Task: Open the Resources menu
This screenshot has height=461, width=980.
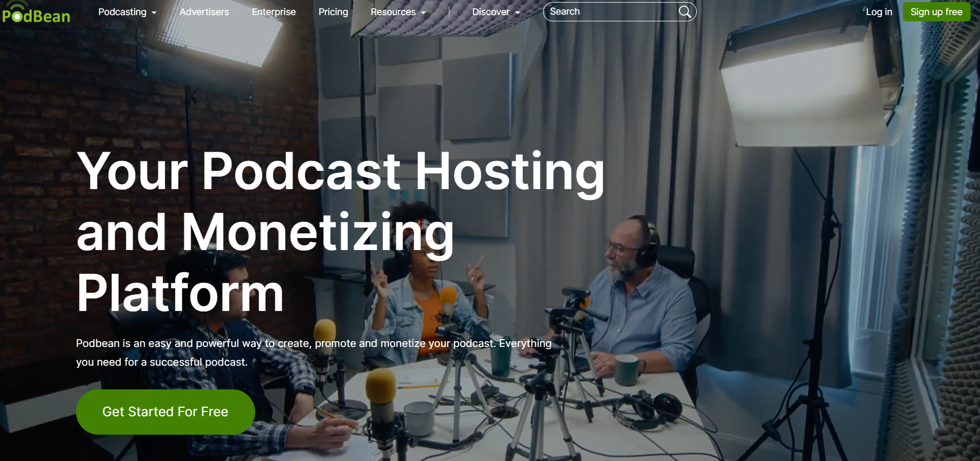Action: coord(393,12)
